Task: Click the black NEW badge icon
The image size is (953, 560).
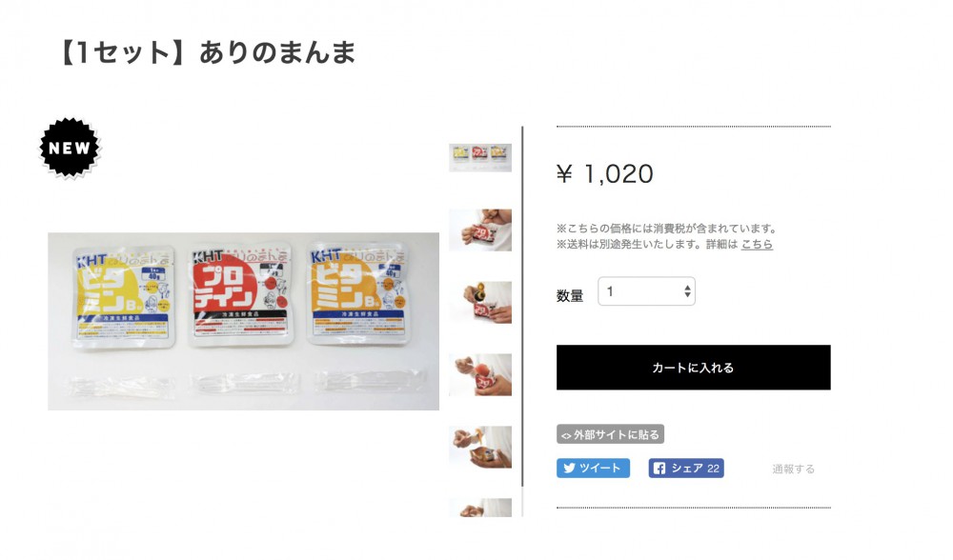Action: [x=70, y=148]
